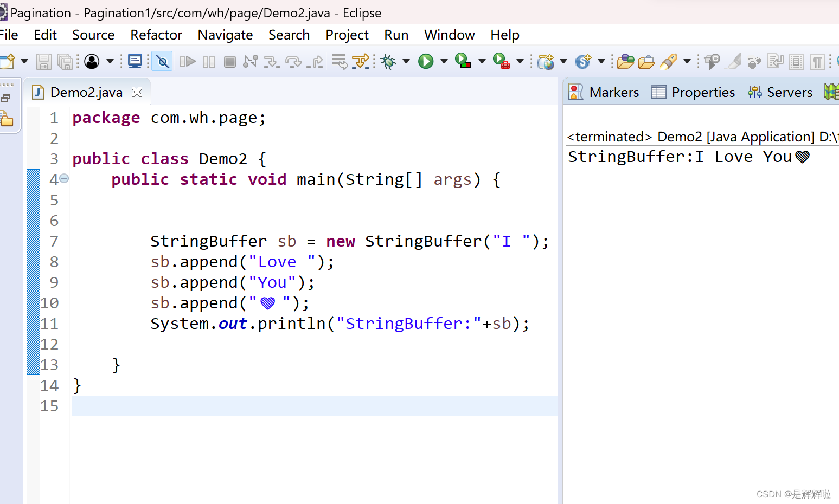The height and width of the screenshot is (504, 839).
Task: Open the Window menu
Action: [450, 35]
